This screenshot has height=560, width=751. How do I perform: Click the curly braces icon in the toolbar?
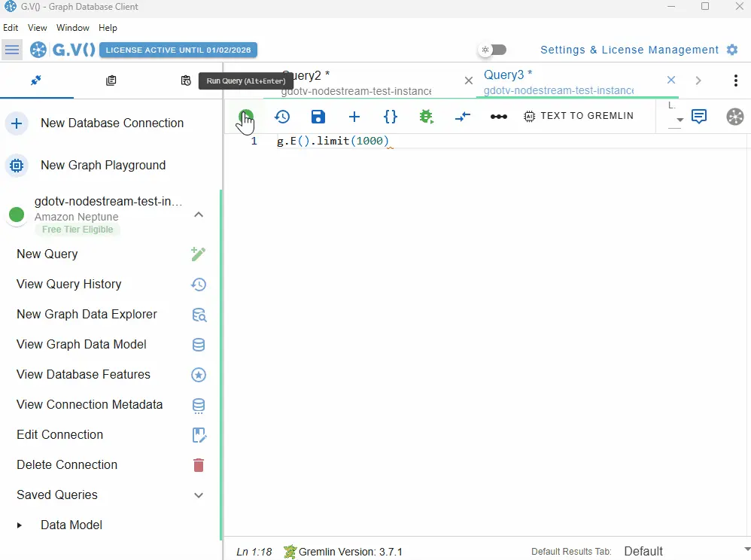391,117
